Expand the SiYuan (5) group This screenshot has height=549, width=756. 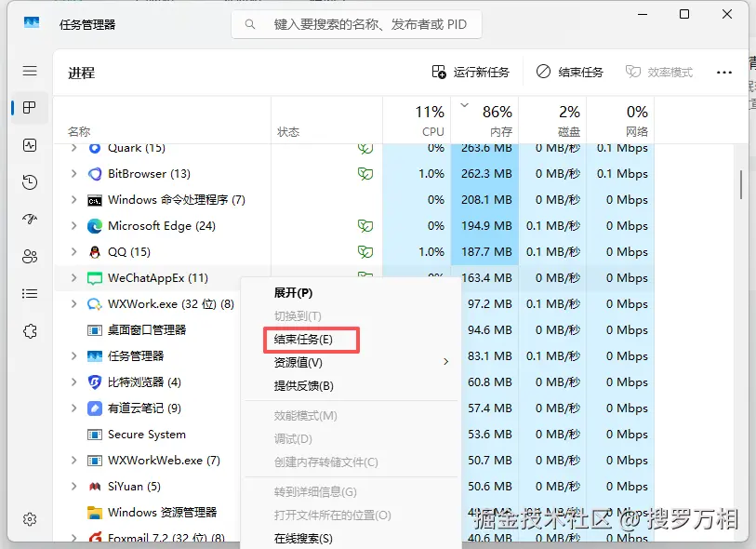tap(73, 486)
